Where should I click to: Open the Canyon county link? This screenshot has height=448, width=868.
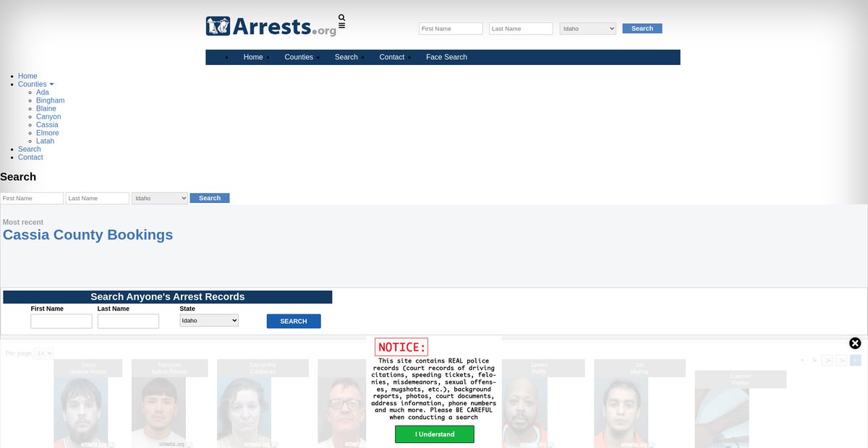click(48, 116)
